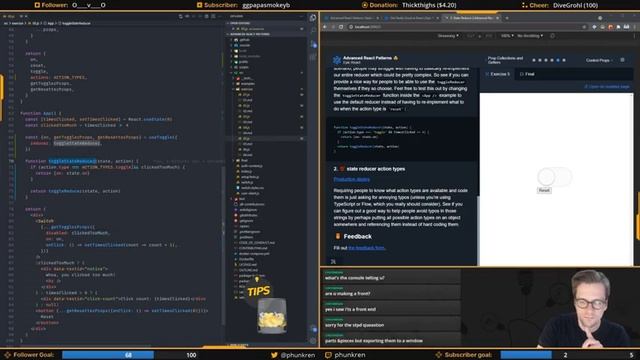Open the Production deploy link

click(x=351, y=179)
